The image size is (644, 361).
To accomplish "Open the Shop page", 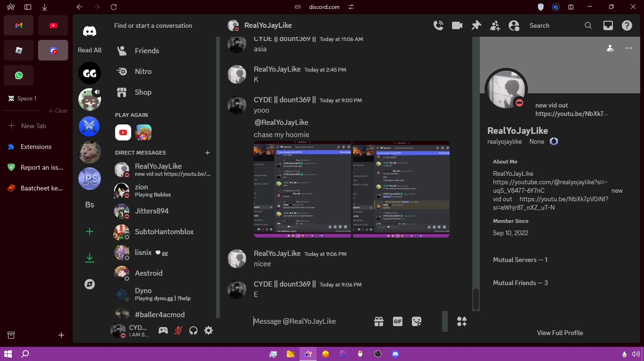I will pyautogui.click(x=164, y=92).
